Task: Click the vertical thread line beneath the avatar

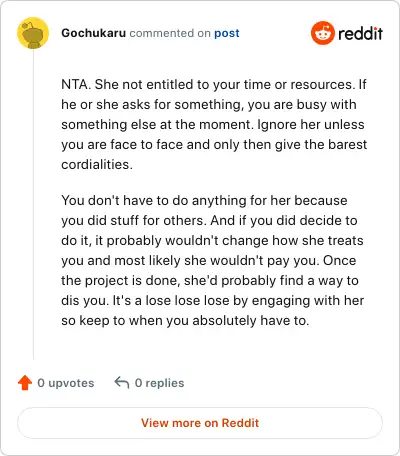Action: (x=33, y=204)
